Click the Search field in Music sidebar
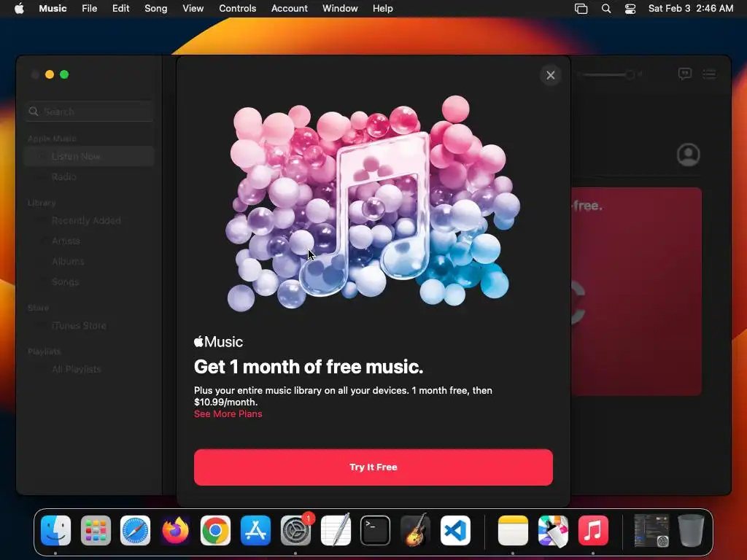The image size is (747, 560). 90,112
